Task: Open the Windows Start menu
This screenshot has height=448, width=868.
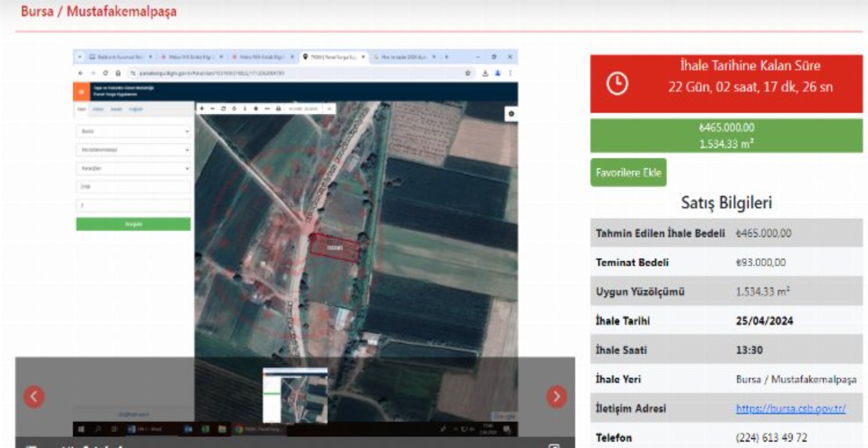Action: point(81,430)
